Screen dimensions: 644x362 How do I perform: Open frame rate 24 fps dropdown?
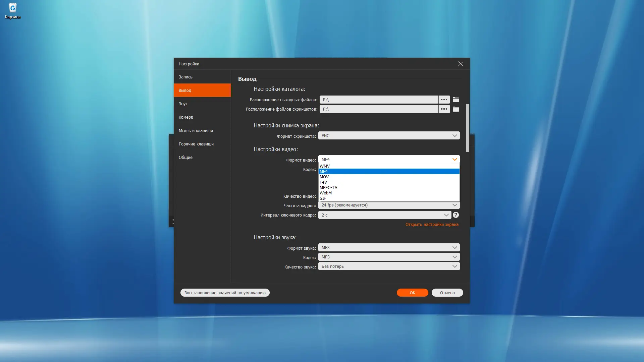coord(388,205)
